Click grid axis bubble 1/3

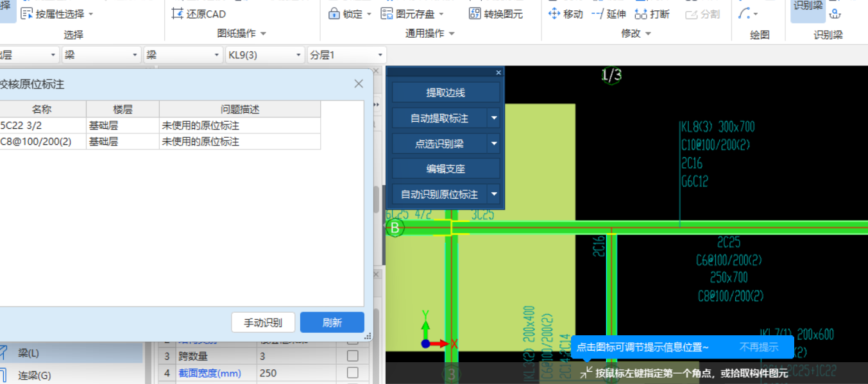(611, 75)
